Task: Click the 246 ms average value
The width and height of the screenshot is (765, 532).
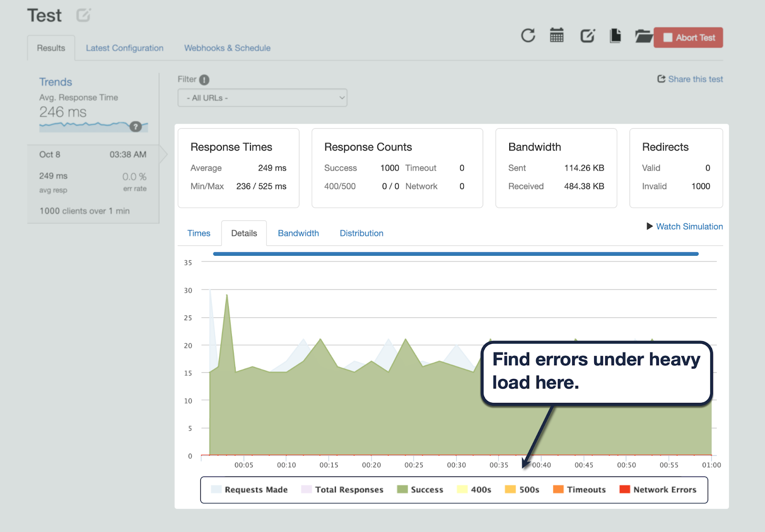Action: click(x=63, y=112)
